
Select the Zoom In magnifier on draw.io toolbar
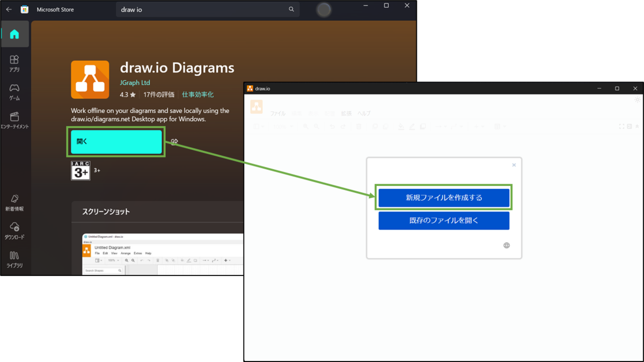pos(305,126)
